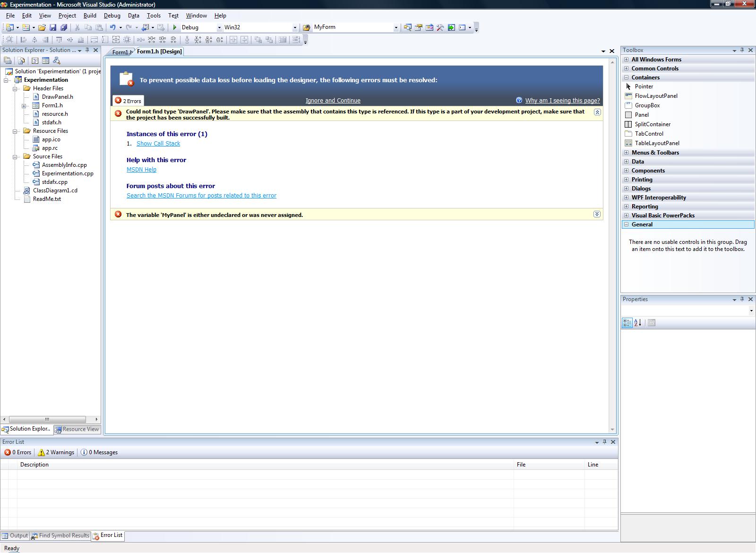Click the Align Tops layout icon

coord(59,40)
